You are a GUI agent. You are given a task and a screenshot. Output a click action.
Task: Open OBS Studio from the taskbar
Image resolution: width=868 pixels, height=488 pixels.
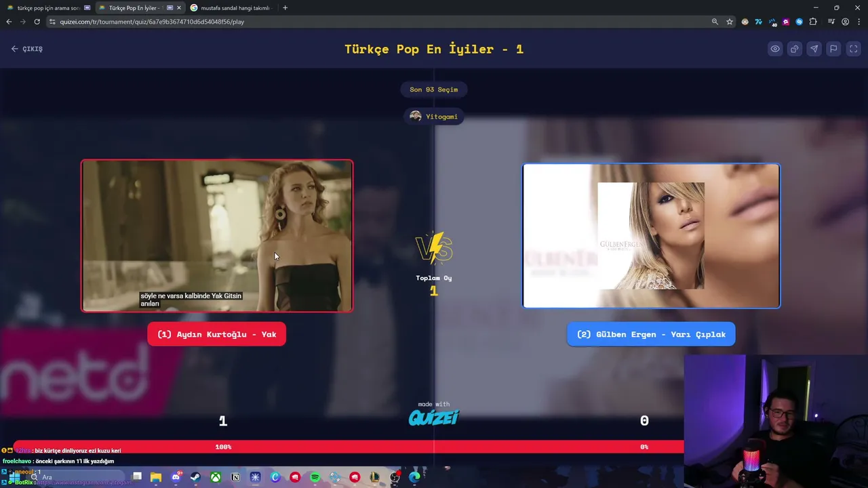click(x=395, y=477)
